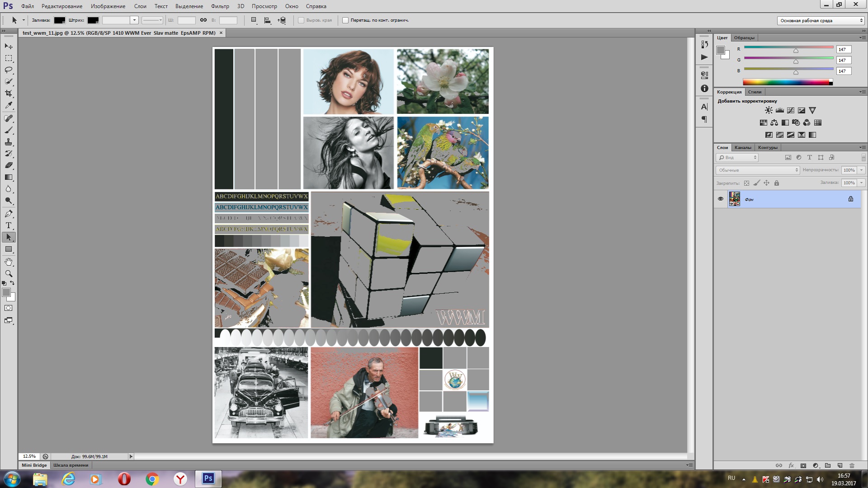Create a new layer

point(840,465)
